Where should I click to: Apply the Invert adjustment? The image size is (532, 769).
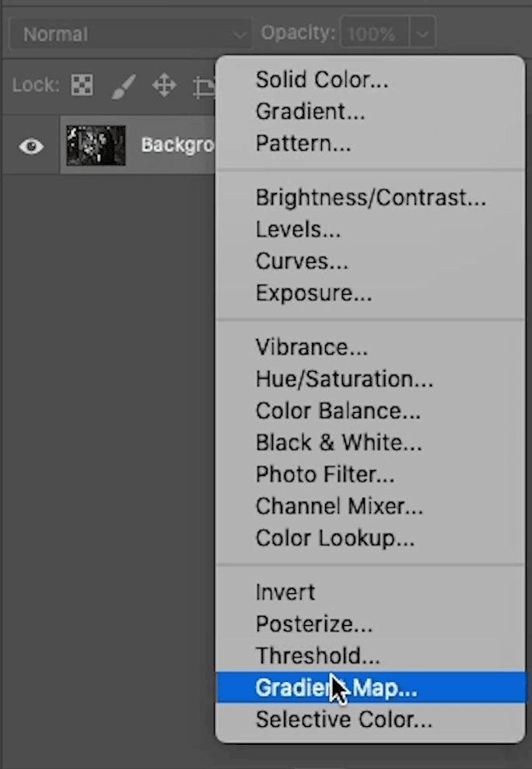click(x=285, y=592)
